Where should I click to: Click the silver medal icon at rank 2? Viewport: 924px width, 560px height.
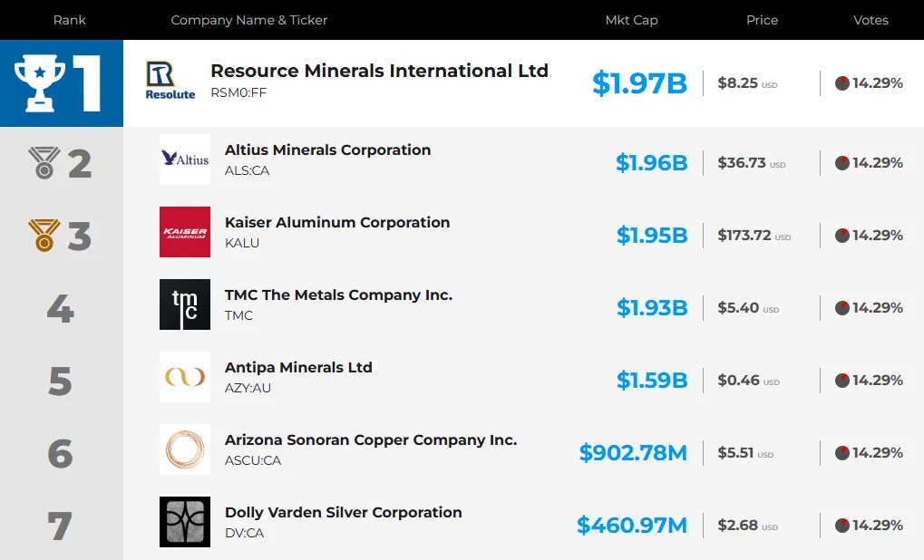point(44,163)
